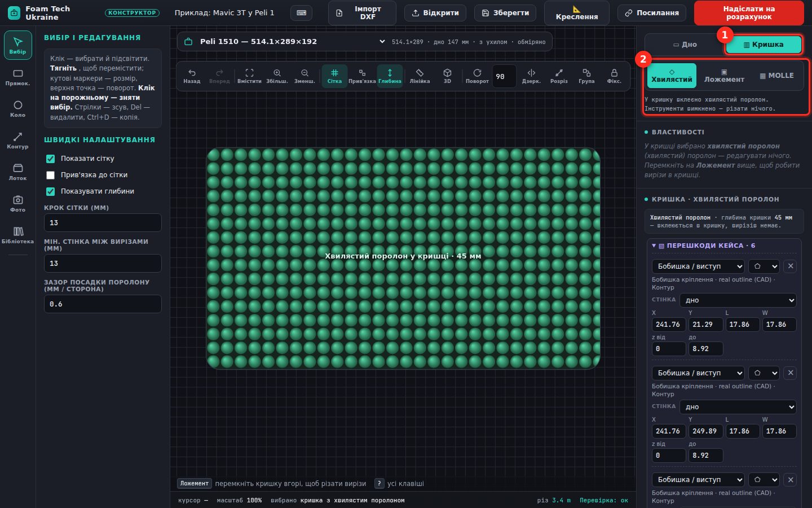Uncheck the Показувати глибини checkbox
The image size is (812, 508).
point(50,191)
